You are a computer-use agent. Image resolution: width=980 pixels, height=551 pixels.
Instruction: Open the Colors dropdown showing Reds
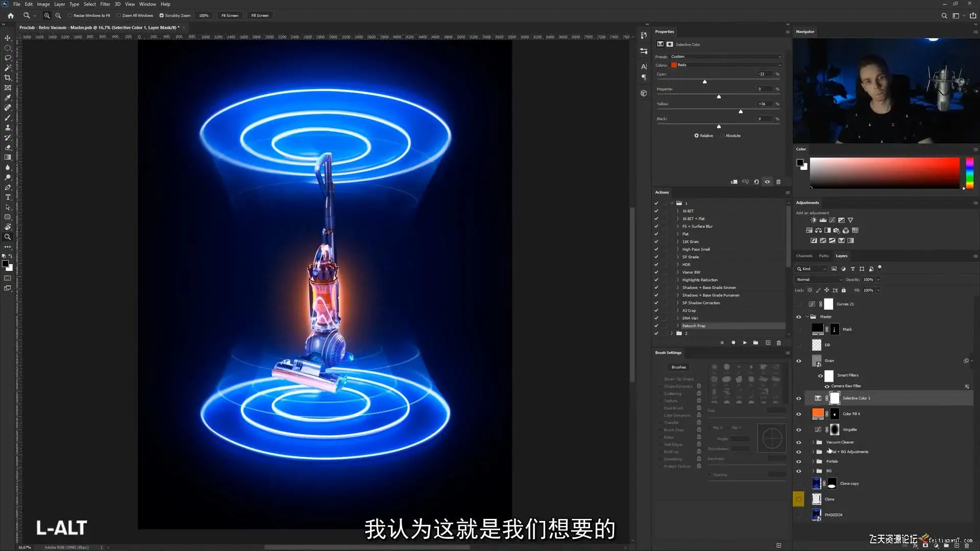726,65
